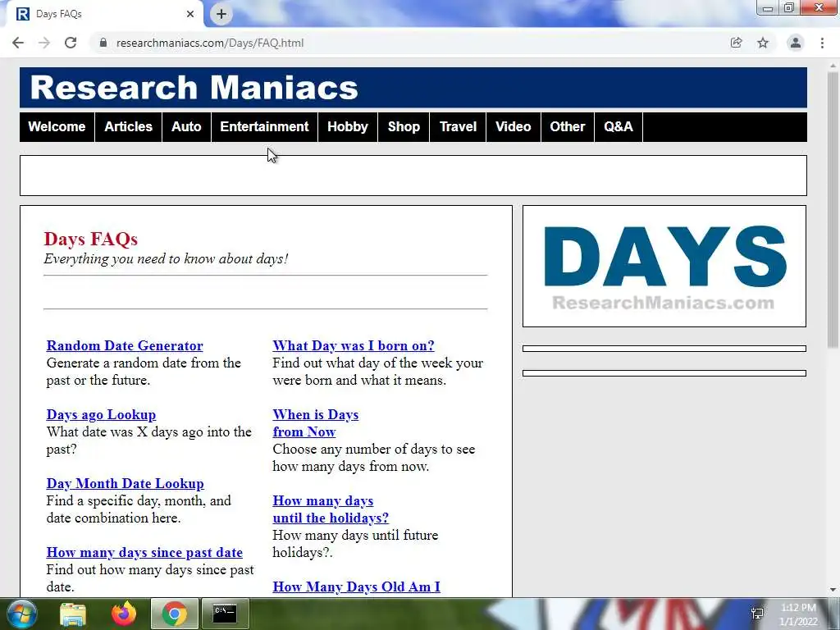Open the Video menu item

pos(514,127)
